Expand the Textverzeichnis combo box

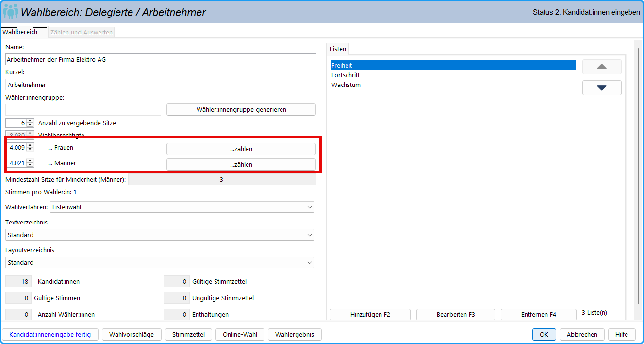click(x=160, y=235)
